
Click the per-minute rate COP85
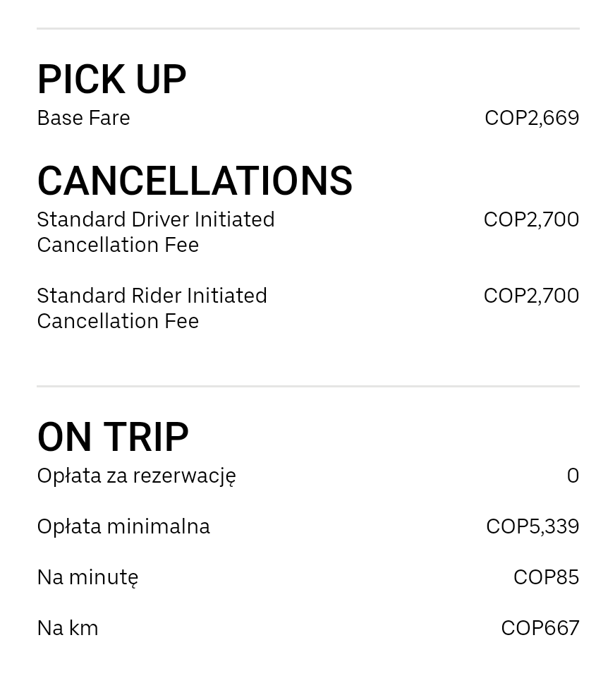point(546,577)
